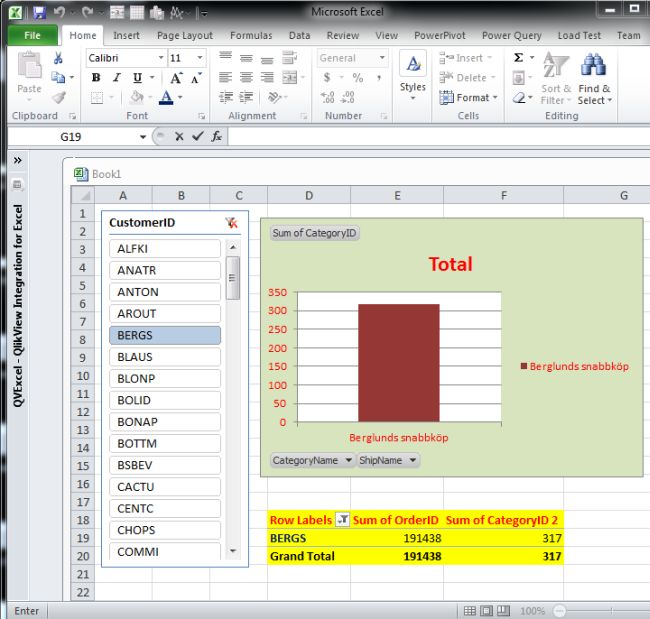Click the Shrink Font icon
The width and height of the screenshot is (650, 619).
tap(196, 78)
